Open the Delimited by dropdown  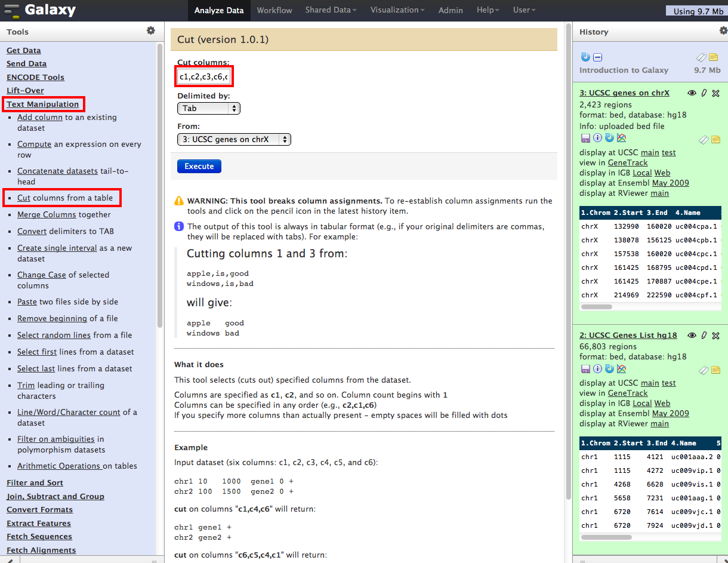coord(208,109)
